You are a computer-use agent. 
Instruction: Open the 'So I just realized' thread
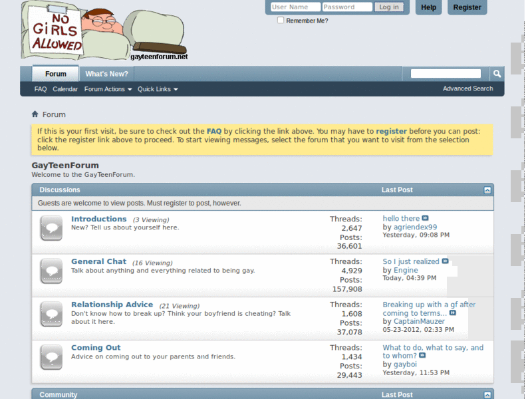(411, 261)
